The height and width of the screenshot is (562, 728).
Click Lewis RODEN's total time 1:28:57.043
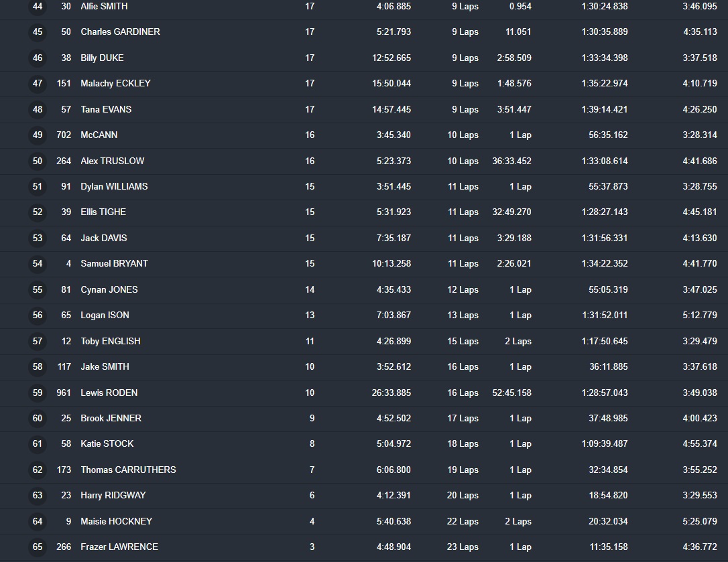pyautogui.click(x=605, y=393)
